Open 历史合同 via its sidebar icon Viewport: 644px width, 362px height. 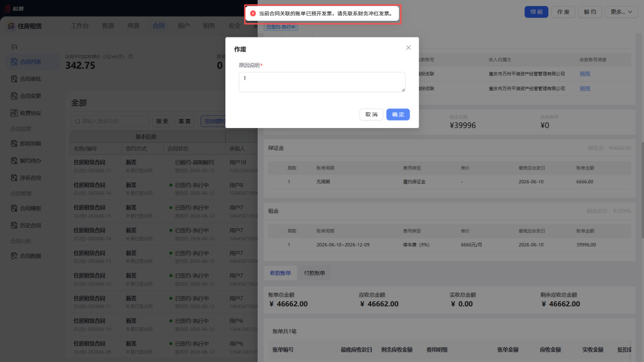point(14,225)
